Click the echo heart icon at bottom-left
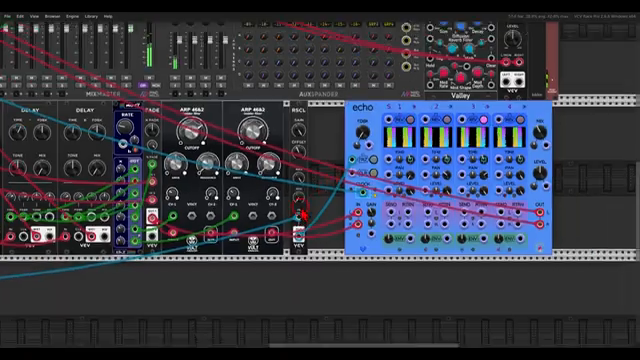Viewport: 640px width, 360px height. (363, 249)
